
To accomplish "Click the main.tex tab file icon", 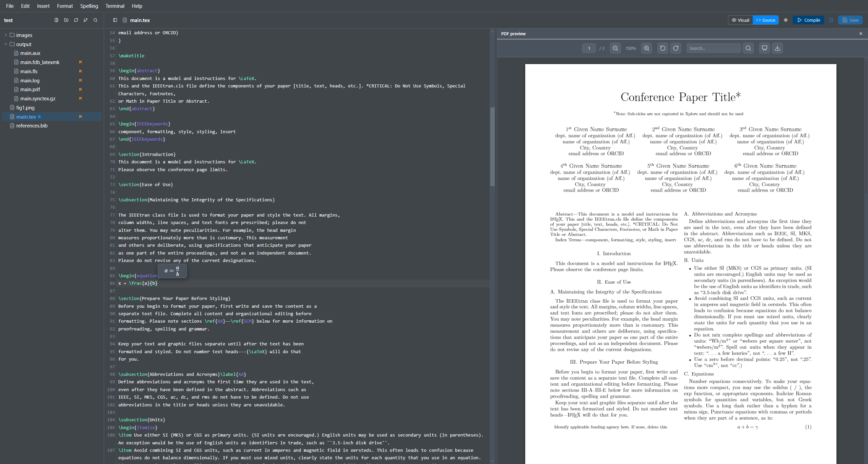I will click(125, 20).
